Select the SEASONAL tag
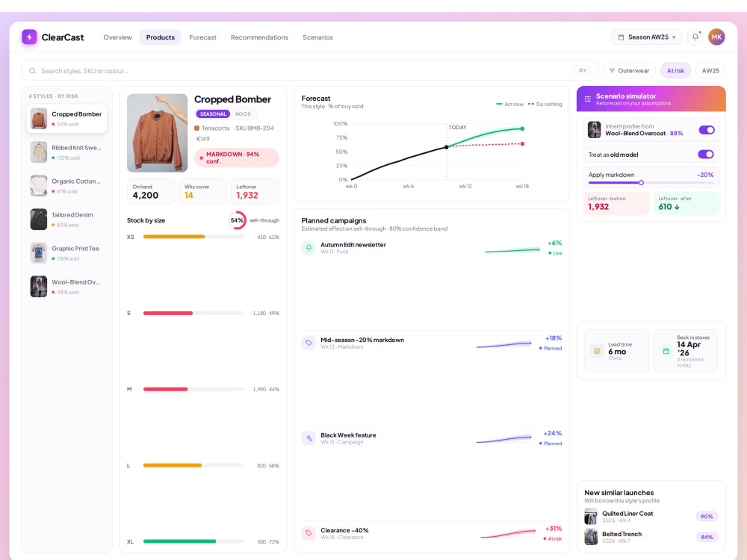 (x=213, y=113)
